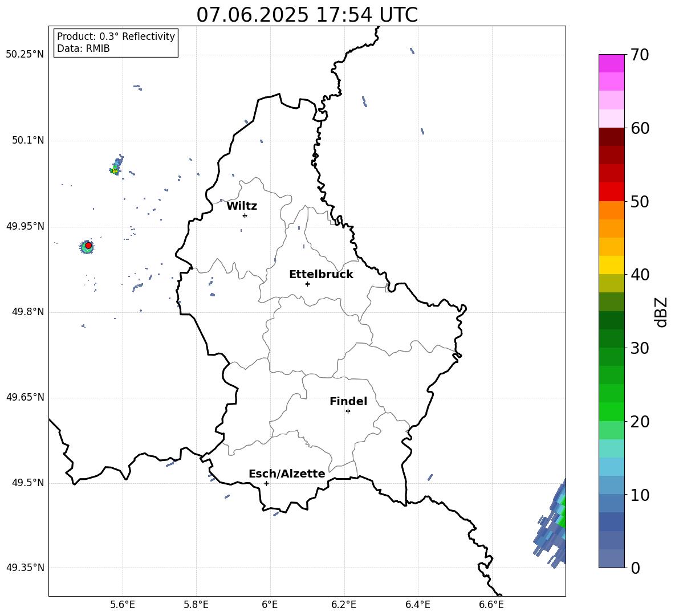Pick the grey-blue swatch just above 0
675x616 pixels.
click(611, 558)
